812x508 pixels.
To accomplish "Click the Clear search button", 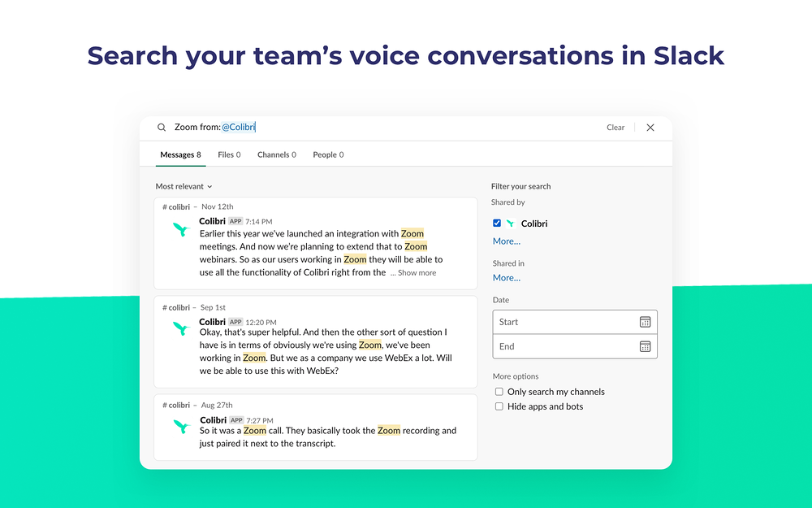I will click(615, 128).
